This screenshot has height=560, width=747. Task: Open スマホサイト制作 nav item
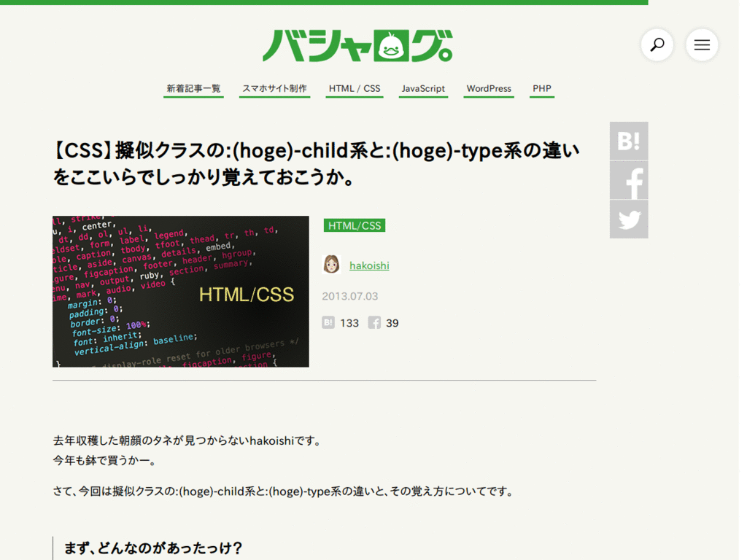pos(274,88)
